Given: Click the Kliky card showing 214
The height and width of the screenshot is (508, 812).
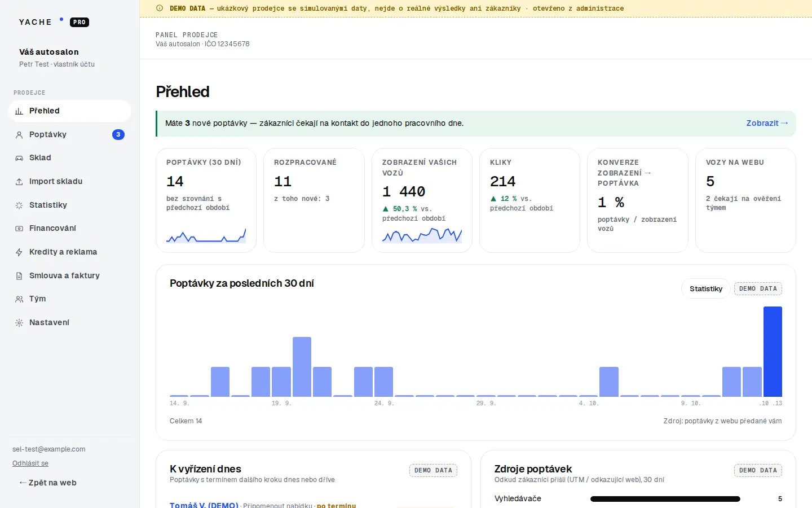Looking at the screenshot, I should click(529, 200).
